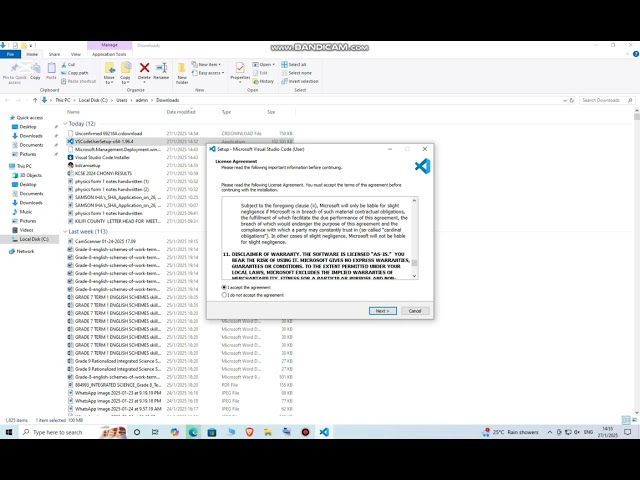Click Edit in the Open group
Viewport: 640px width, 480px height.
260,73
